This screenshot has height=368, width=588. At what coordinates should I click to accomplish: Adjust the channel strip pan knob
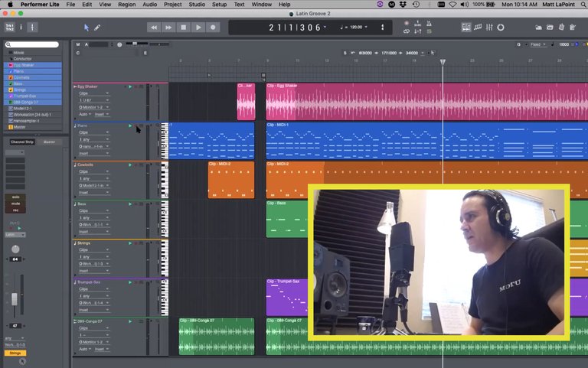pyautogui.click(x=15, y=249)
